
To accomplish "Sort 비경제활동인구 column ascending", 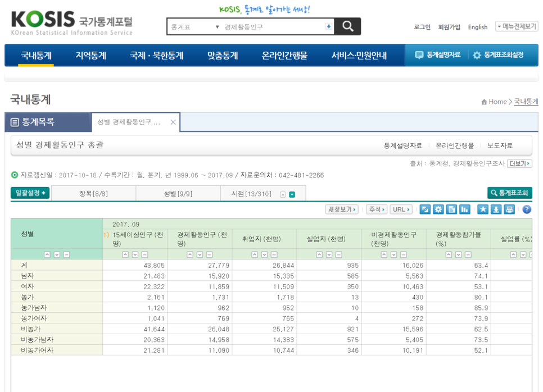I will pyautogui.click(x=384, y=254).
